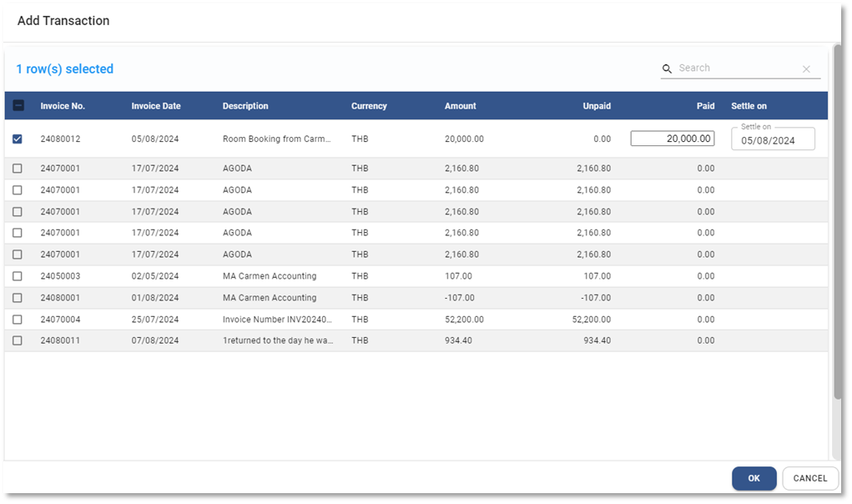This screenshot has width=852, height=504.
Task: Sort by Invoice No. column header
Action: (63, 106)
